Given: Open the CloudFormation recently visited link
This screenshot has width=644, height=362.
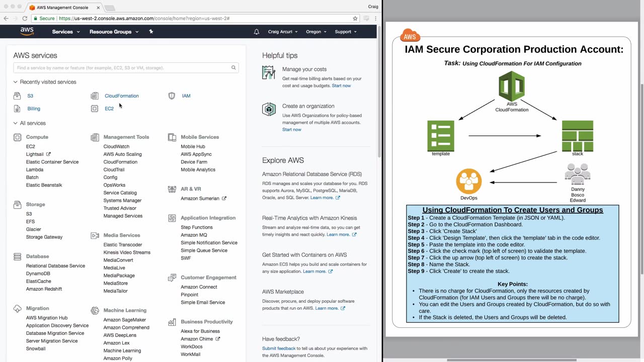Looking at the screenshot, I should click(122, 96).
